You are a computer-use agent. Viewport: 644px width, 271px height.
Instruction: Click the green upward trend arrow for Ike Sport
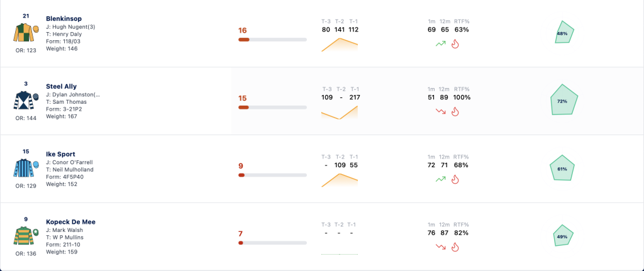pos(441,179)
